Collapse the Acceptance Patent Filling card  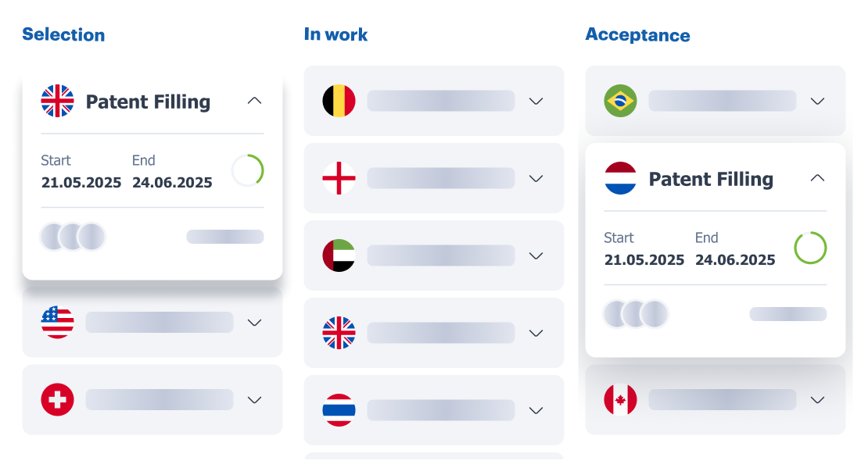(817, 178)
